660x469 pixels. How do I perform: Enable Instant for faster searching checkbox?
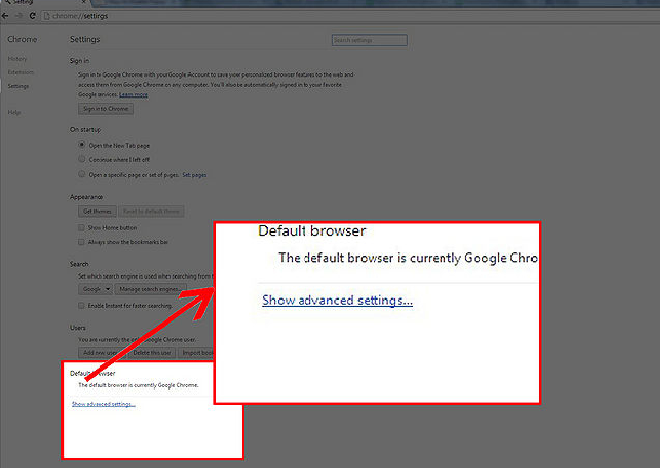pyautogui.click(x=81, y=306)
